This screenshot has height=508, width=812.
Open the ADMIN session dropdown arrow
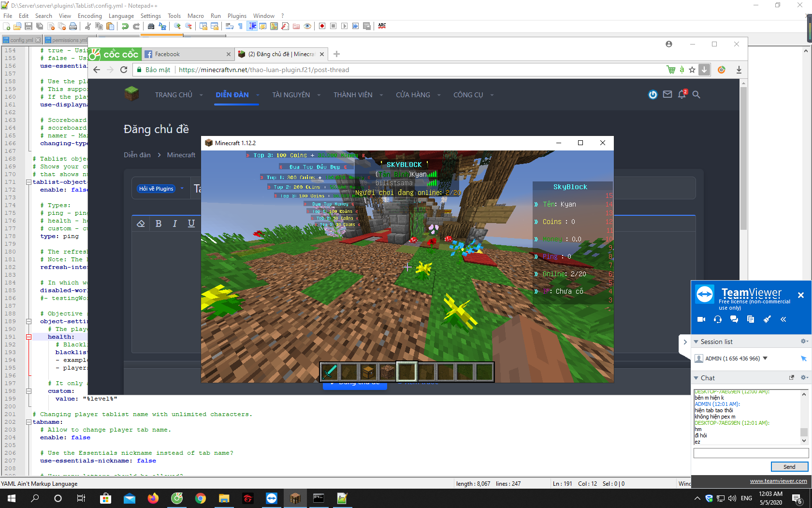(765, 359)
